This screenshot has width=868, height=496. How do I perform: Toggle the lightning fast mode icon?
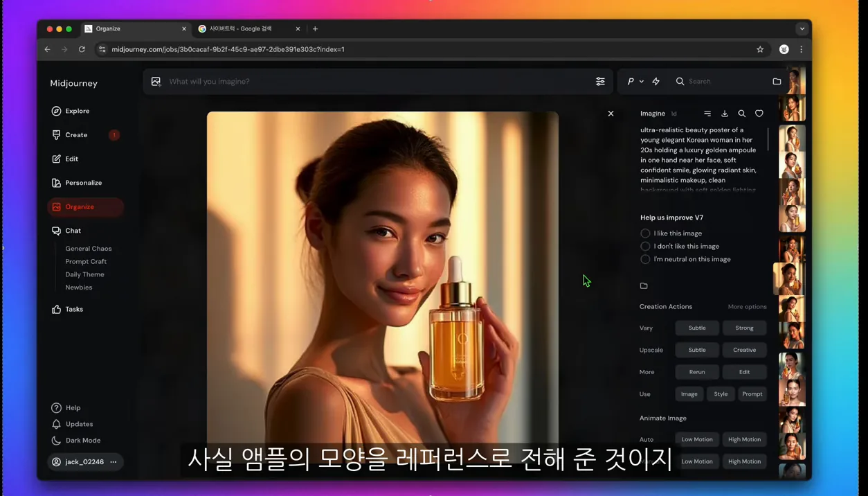coord(656,82)
